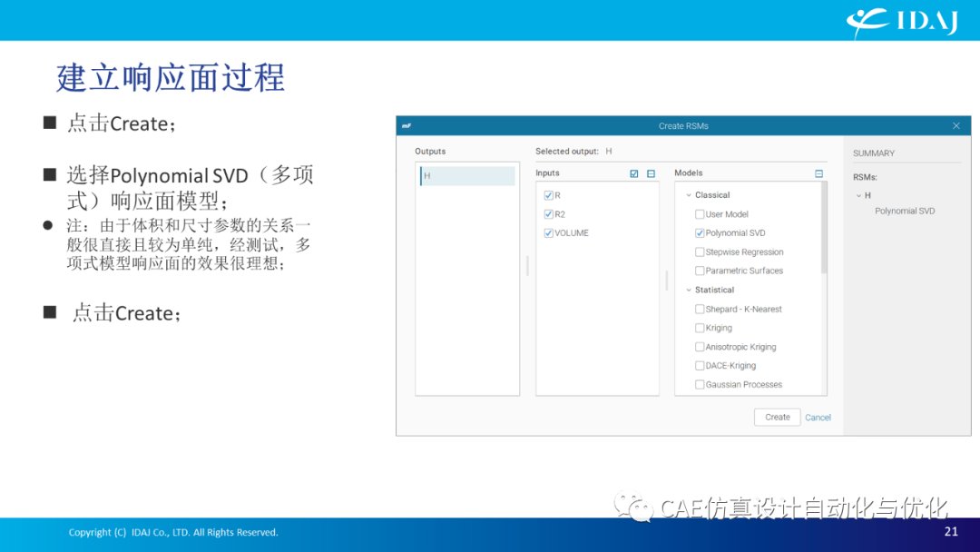Toggle the Polynomial SVD checkbox
Image resolution: width=980 pixels, height=552 pixels.
click(700, 232)
